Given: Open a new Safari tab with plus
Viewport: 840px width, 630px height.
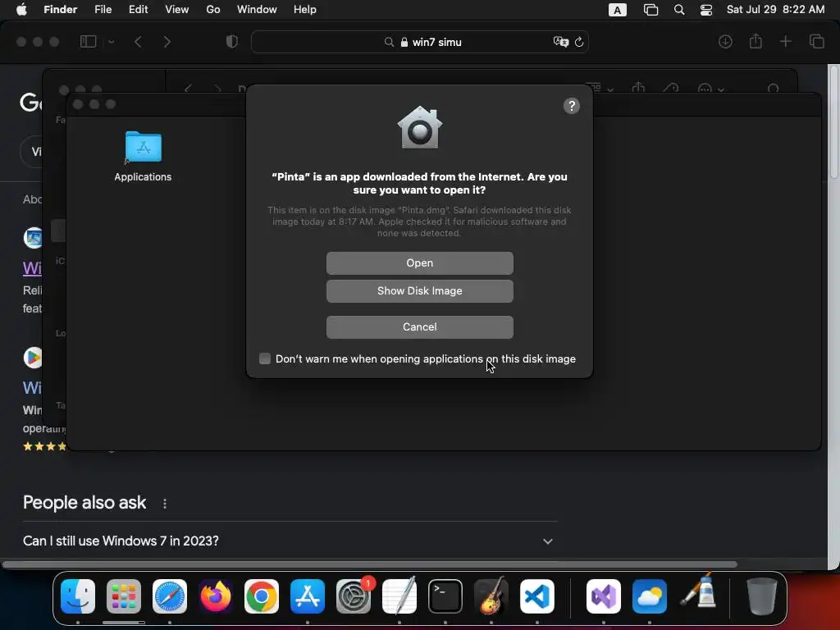Looking at the screenshot, I should coord(785,41).
